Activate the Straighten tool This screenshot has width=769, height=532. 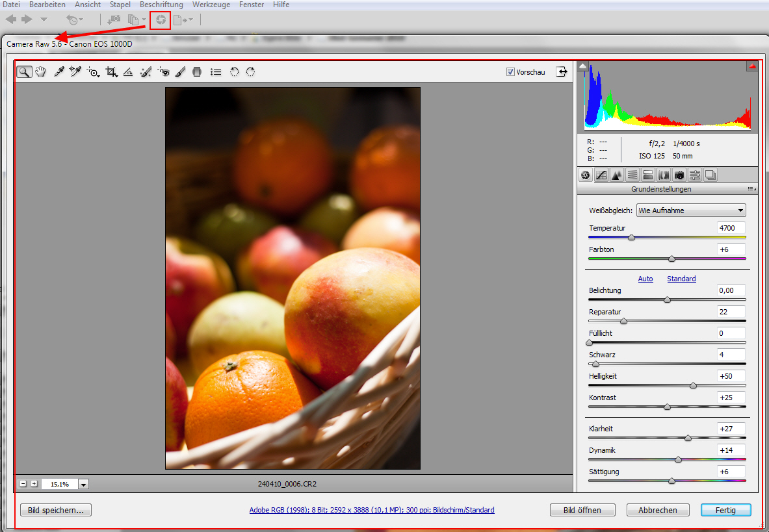128,72
